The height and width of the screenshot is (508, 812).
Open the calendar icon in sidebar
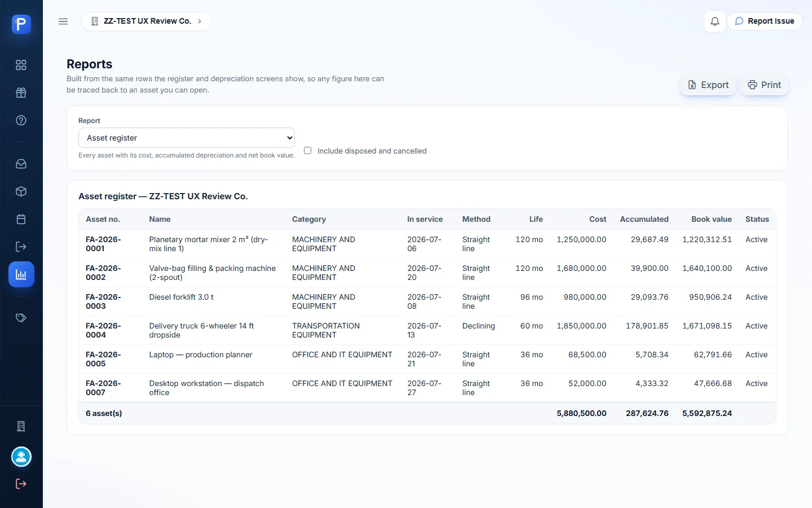click(x=21, y=219)
